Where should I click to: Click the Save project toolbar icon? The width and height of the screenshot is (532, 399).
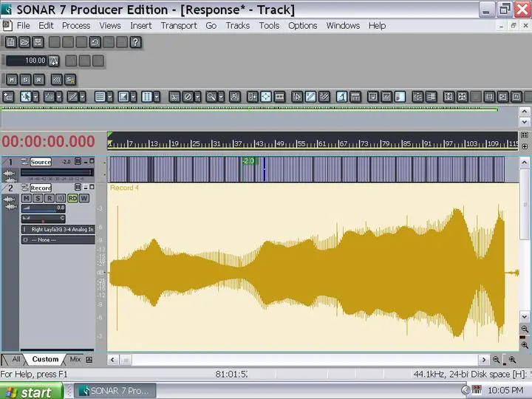[38, 42]
